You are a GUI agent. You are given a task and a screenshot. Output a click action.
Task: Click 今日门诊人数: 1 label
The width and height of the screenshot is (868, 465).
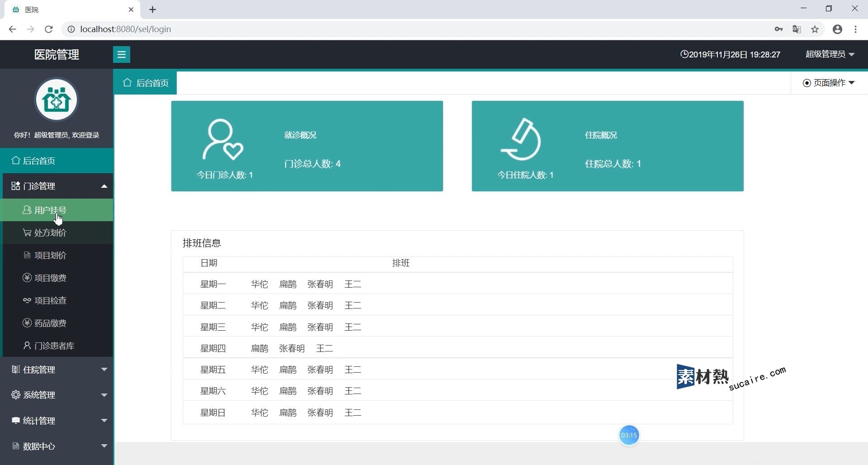pos(225,175)
